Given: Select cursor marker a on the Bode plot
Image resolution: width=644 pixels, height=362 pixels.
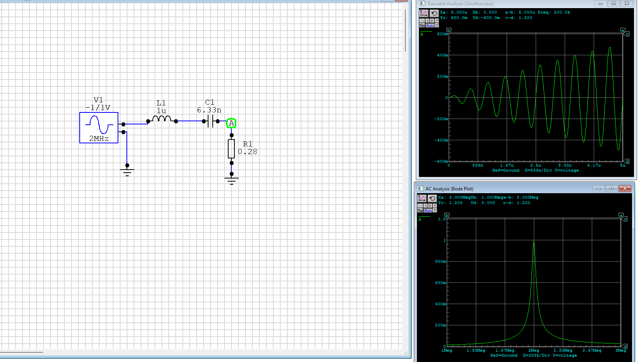Looking at the screenshot, I should click(x=621, y=215).
